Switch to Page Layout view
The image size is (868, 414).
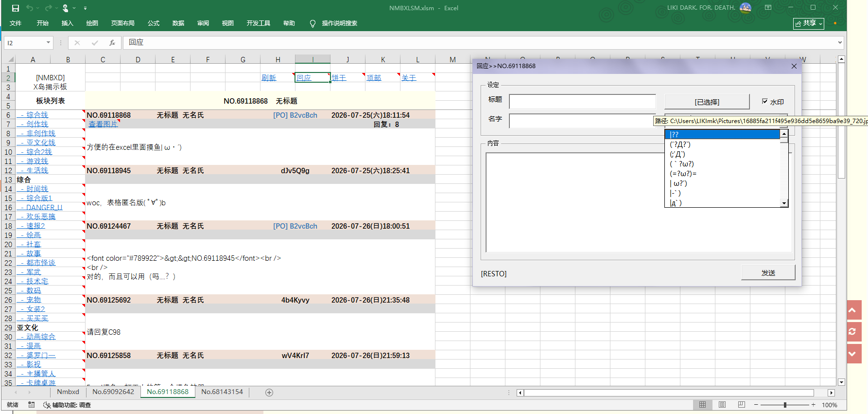point(722,405)
